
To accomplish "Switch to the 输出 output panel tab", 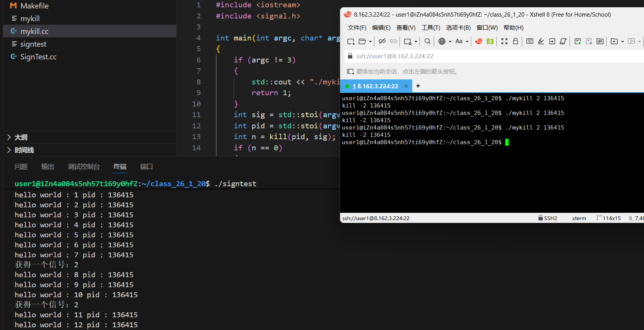I will pyautogui.click(x=48, y=167).
